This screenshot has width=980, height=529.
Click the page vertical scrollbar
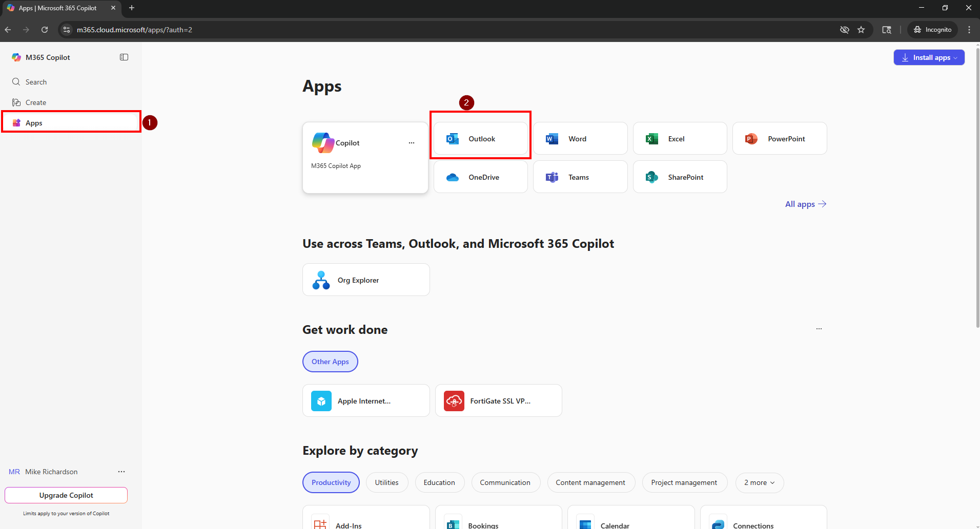977,187
